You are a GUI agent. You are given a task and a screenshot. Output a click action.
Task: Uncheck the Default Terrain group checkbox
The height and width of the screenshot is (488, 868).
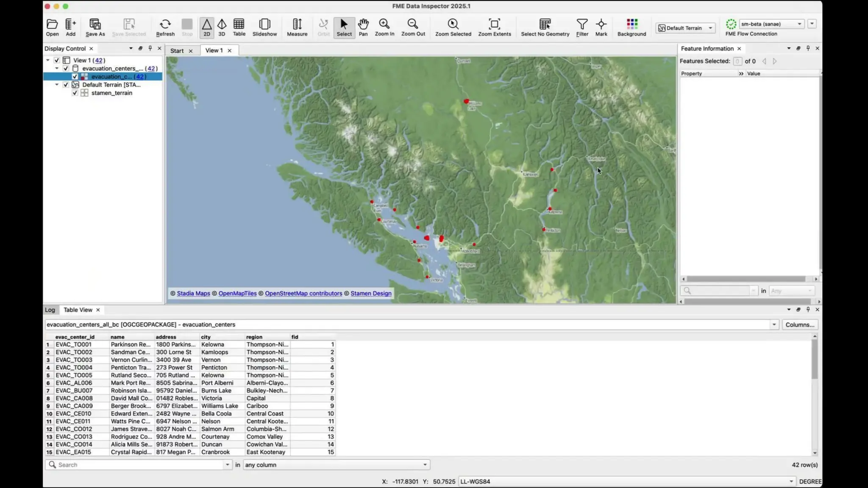(66, 85)
